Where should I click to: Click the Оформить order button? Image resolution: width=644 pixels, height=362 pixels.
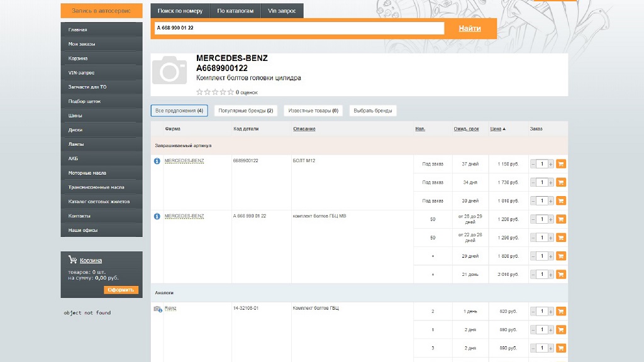tap(121, 290)
